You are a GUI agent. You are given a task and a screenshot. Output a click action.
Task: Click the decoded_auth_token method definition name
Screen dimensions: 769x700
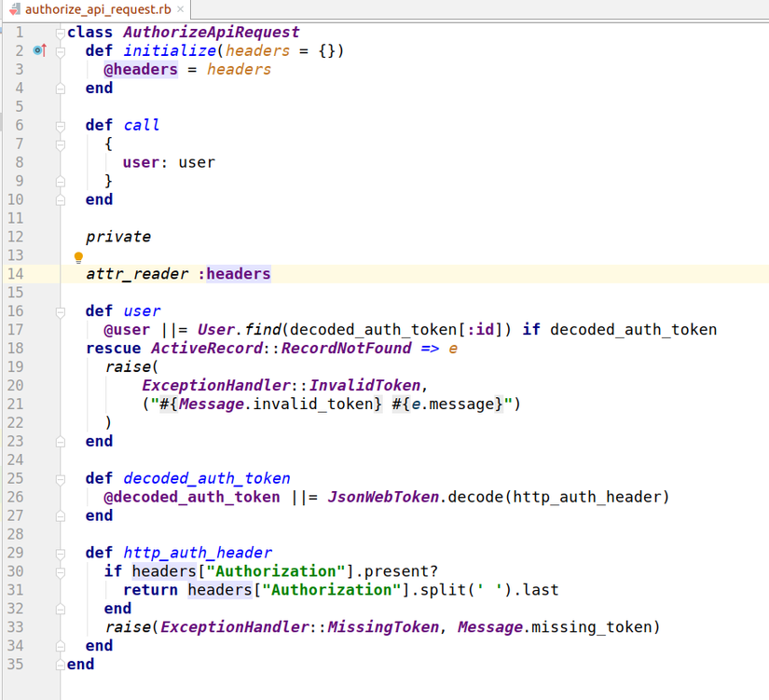(x=207, y=478)
